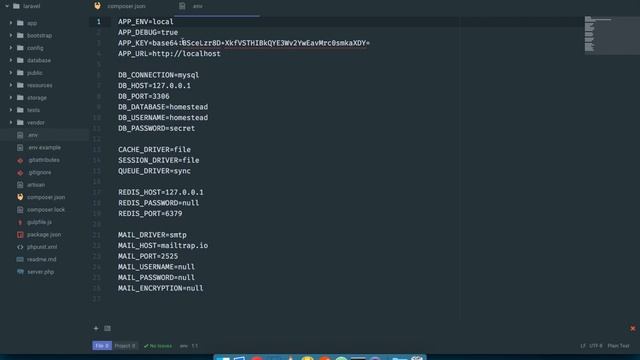
Task: Click the SESSION_DRIVER=file line
Action: coord(158,160)
